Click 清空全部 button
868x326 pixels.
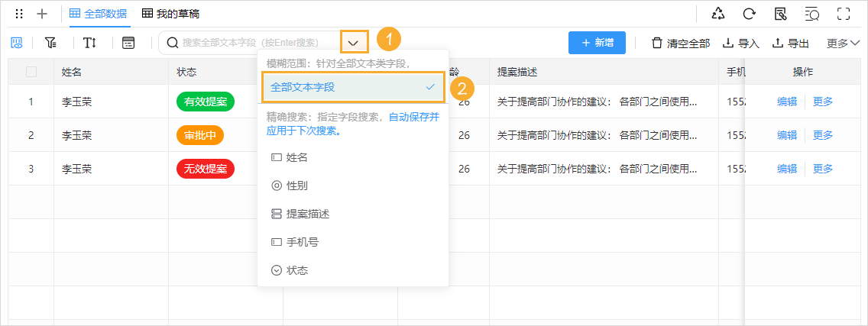(x=681, y=44)
